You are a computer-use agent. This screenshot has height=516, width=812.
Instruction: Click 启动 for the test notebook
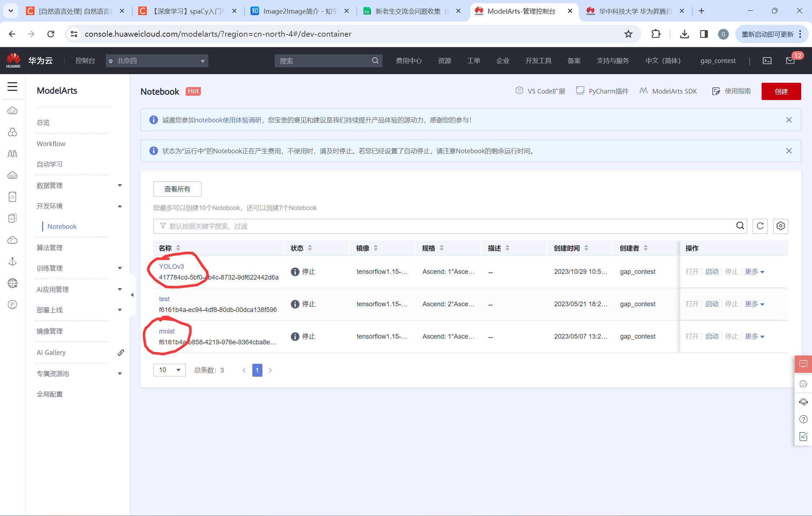click(712, 304)
